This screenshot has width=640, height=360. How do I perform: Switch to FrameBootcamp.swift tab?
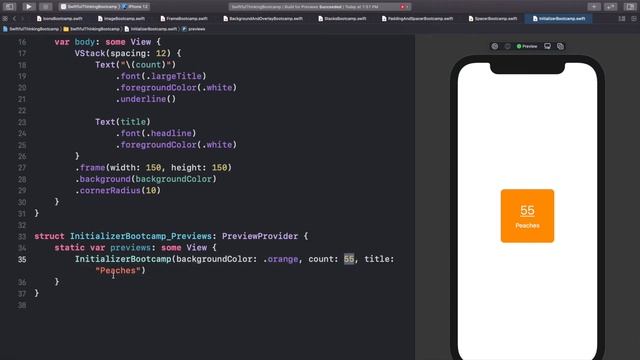coord(184,18)
